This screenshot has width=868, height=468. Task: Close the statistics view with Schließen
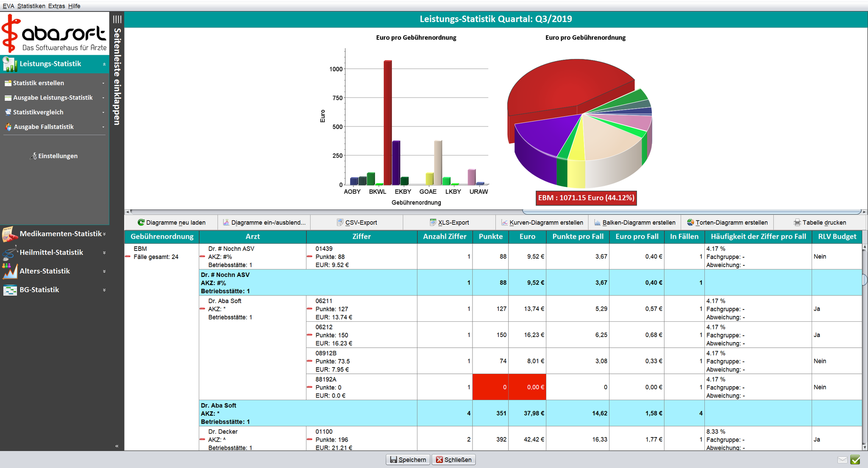454,460
